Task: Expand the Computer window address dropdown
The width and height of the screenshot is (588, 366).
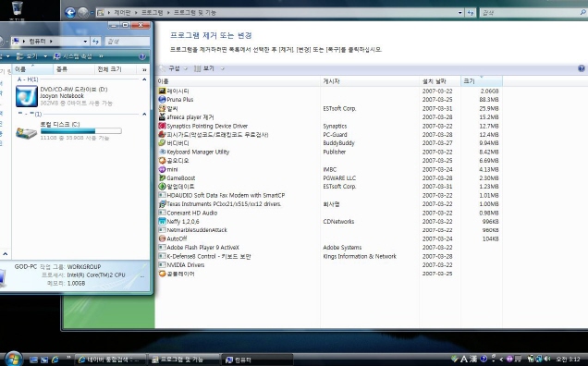Action: point(85,42)
